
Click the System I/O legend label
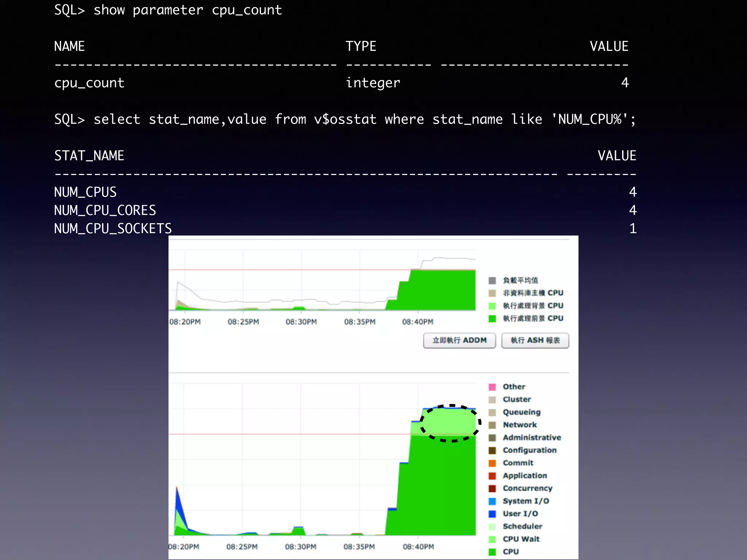click(x=526, y=501)
